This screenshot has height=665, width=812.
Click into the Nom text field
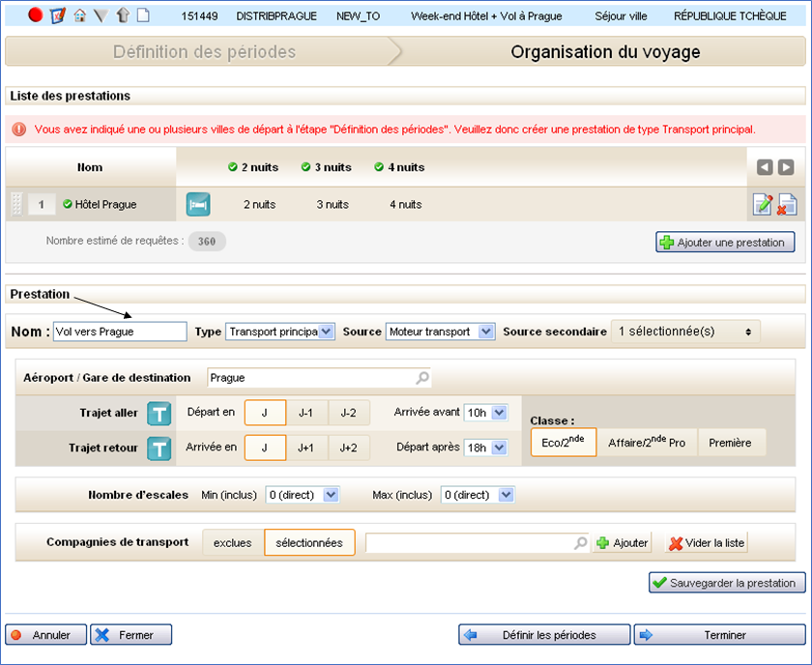[120, 332]
